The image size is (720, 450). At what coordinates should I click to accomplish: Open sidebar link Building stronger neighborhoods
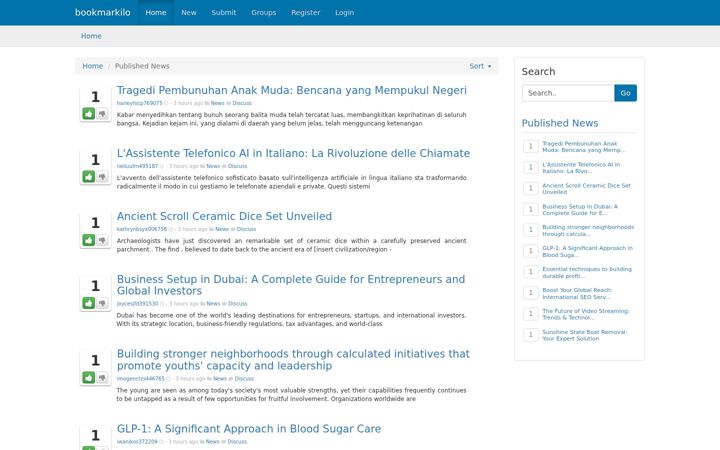click(588, 231)
